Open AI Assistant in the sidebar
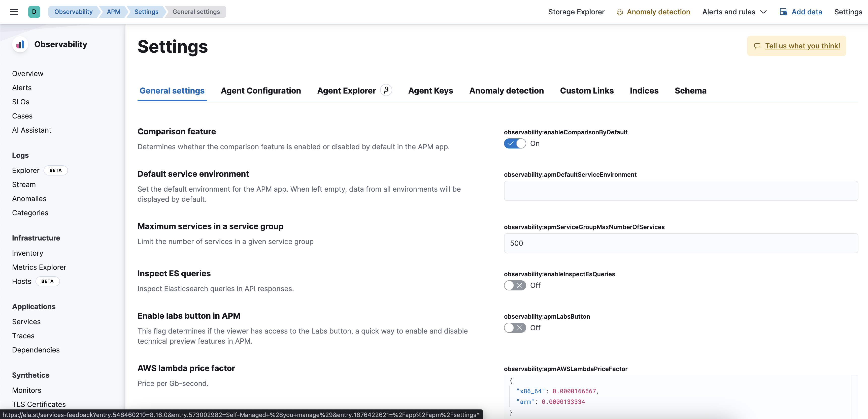Image resolution: width=868 pixels, height=419 pixels. 32,130
